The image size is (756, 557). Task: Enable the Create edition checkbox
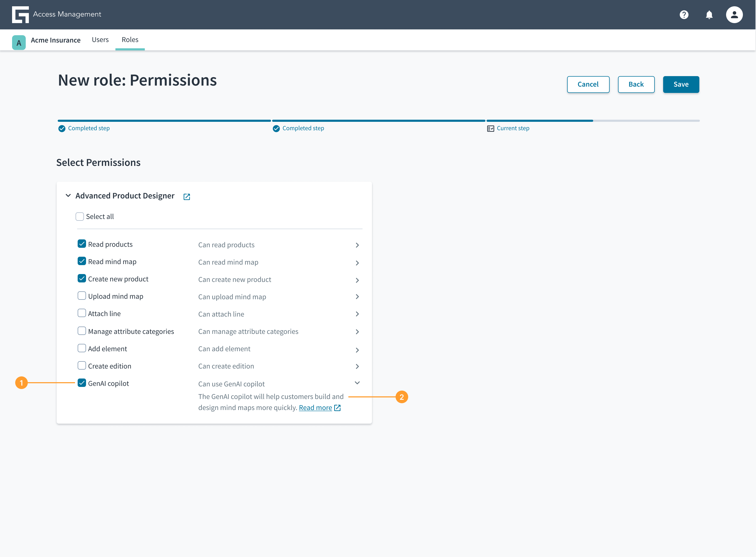82,365
